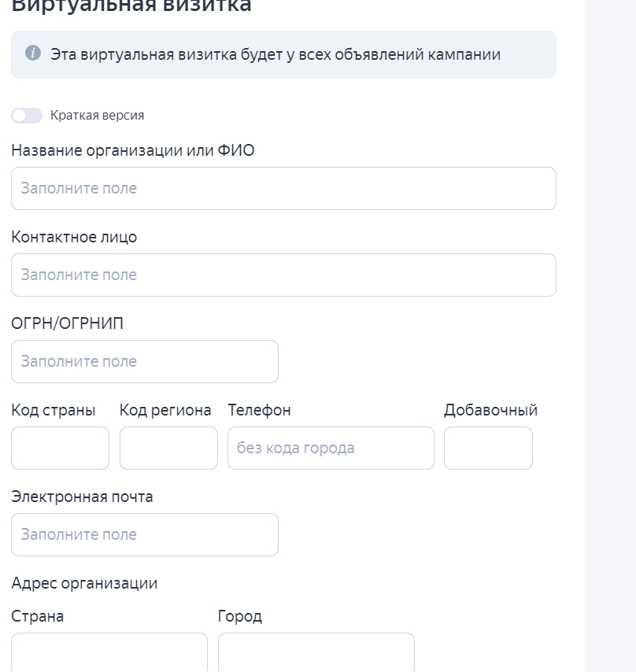Click the "Название организации или ФИО" label
Viewport: 636px width, 672px height.
coord(133,150)
